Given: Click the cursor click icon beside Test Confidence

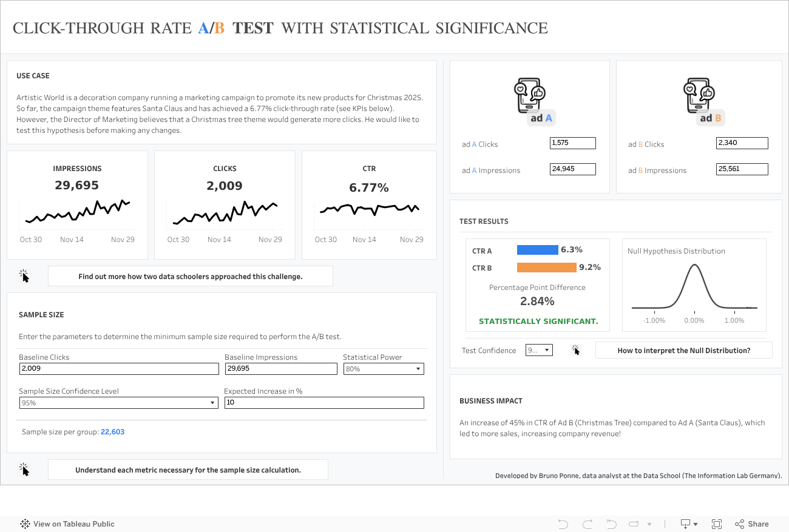Looking at the screenshot, I should pyautogui.click(x=576, y=350).
